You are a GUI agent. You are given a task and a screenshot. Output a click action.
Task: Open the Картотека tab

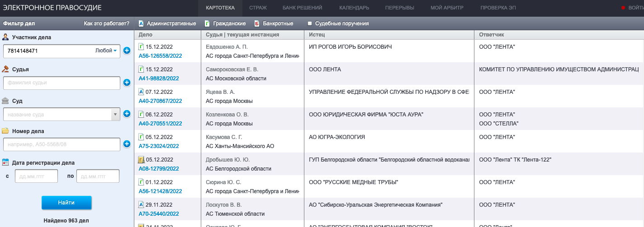pos(220,8)
